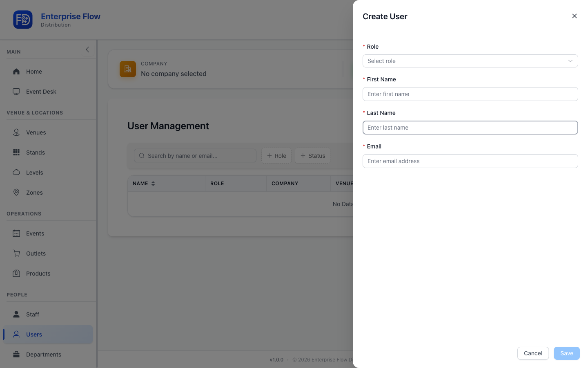588x368 pixels.
Task: Click the search magnifier icon
Action: (142, 156)
